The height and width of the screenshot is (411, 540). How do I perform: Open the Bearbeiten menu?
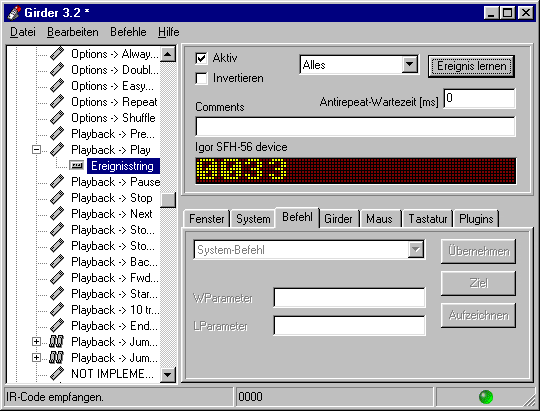[x=73, y=32]
